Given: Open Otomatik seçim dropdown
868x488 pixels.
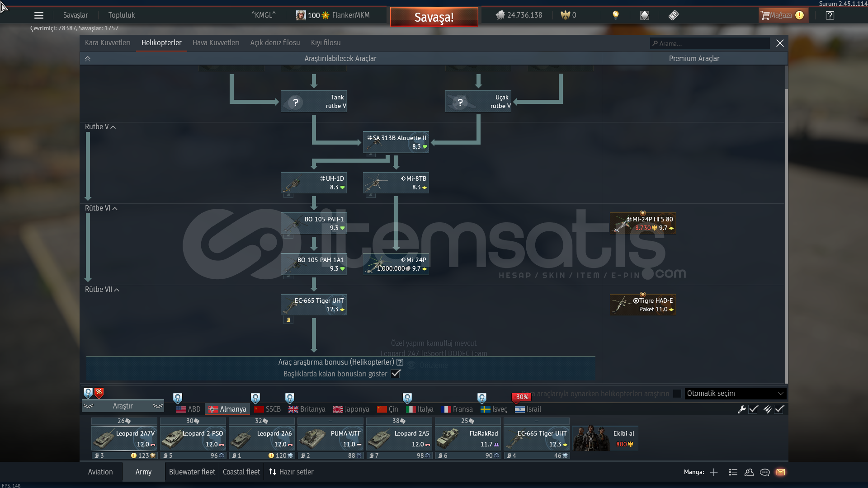Looking at the screenshot, I should [735, 394].
